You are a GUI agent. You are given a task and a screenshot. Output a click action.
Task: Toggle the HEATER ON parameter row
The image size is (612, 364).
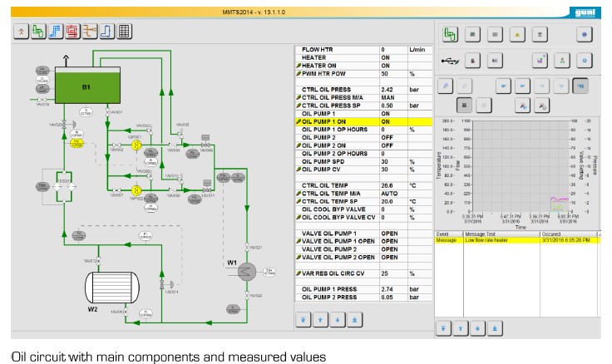click(337, 66)
